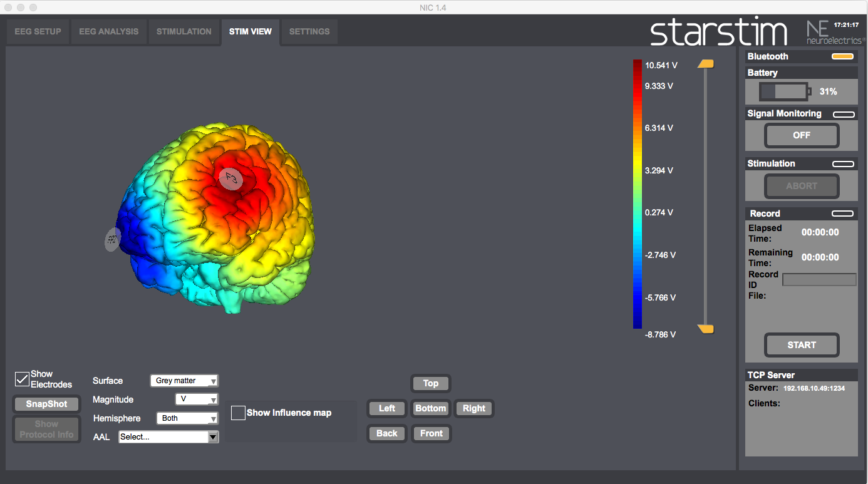The width and height of the screenshot is (868, 484).
Task: Click the Signal Monitoring status indicator
Action: point(844,114)
